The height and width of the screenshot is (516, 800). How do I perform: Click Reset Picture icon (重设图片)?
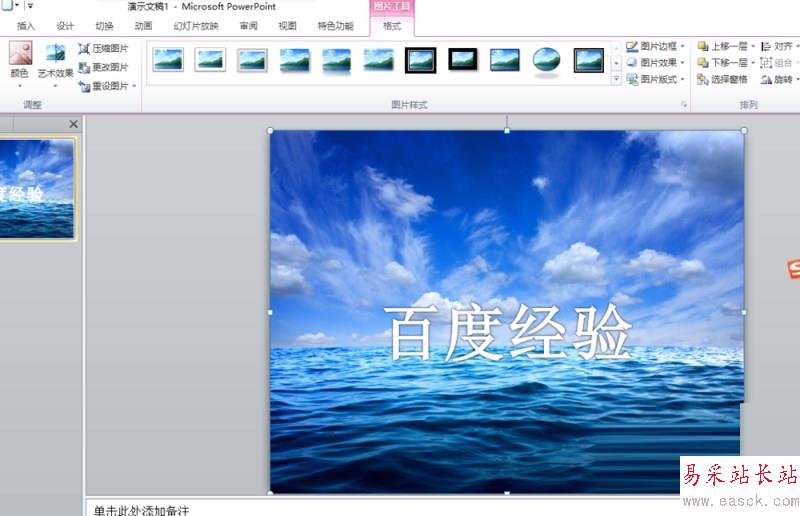click(84, 86)
